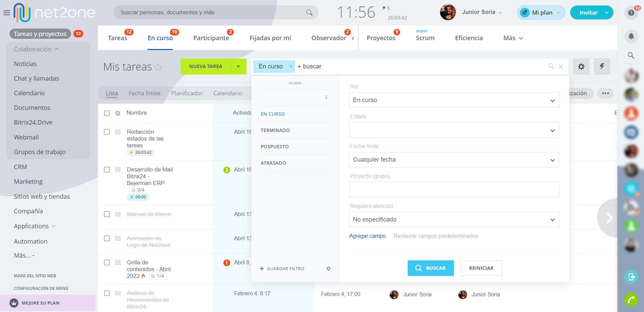The width and height of the screenshot is (644, 312).
Task: Open the help question mark icon
Action: click(631, 13)
